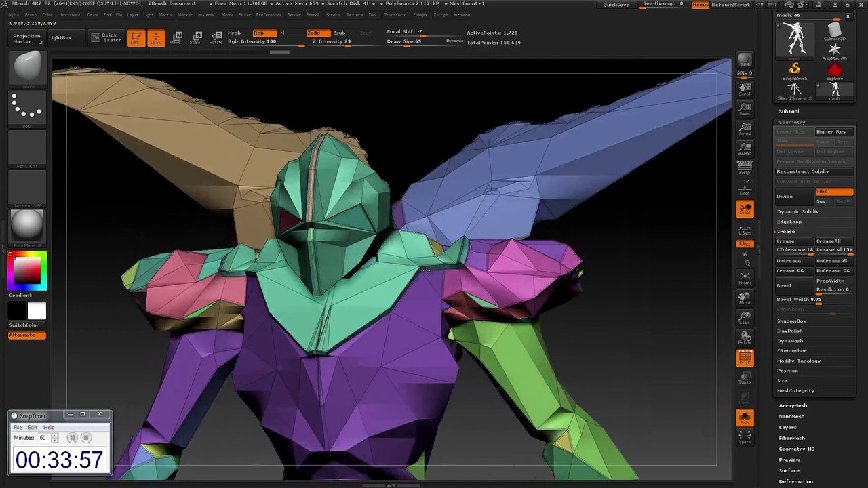Click the color picker gradient square
The width and height of the screenshot is (868, 488).
tap(27, 271)
